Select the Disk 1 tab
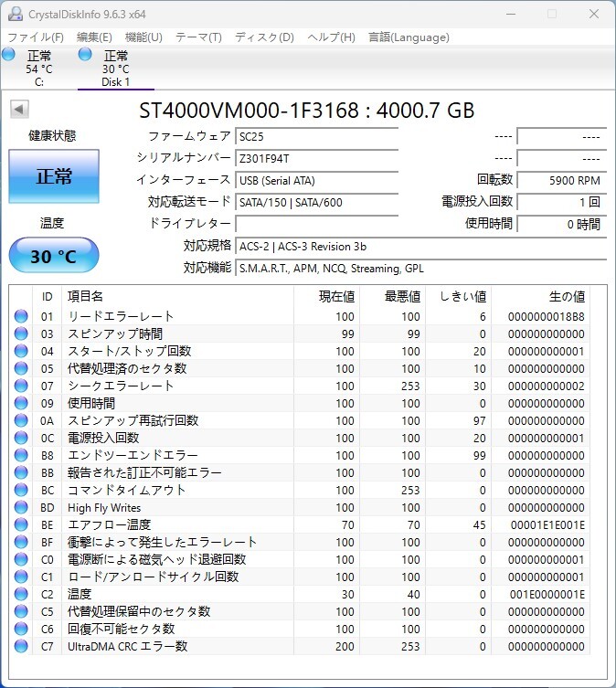Viewport: 616px width, 688px height. click(x=116, y=68)
